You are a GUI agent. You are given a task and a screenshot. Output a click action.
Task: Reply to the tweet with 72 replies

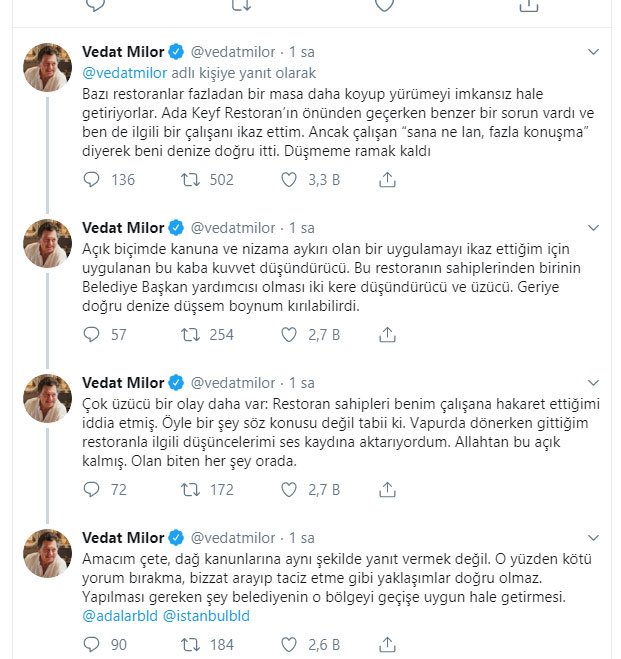[92, 490]
